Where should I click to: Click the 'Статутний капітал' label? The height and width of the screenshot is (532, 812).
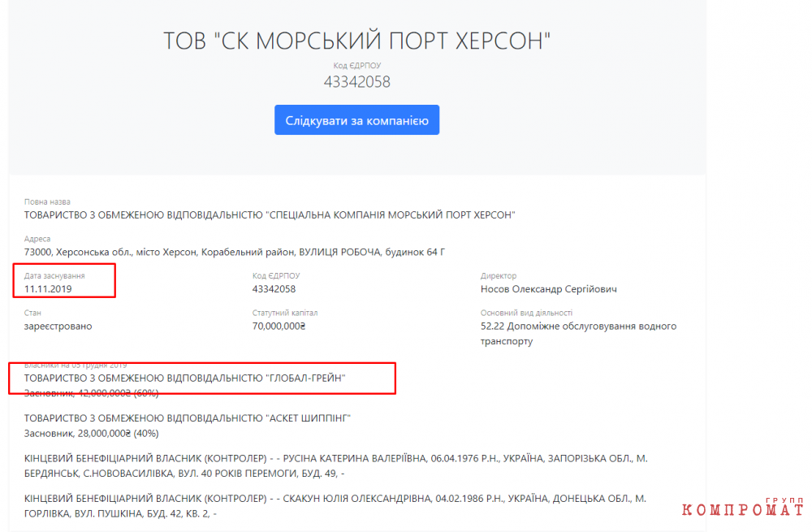click(285, 313)
